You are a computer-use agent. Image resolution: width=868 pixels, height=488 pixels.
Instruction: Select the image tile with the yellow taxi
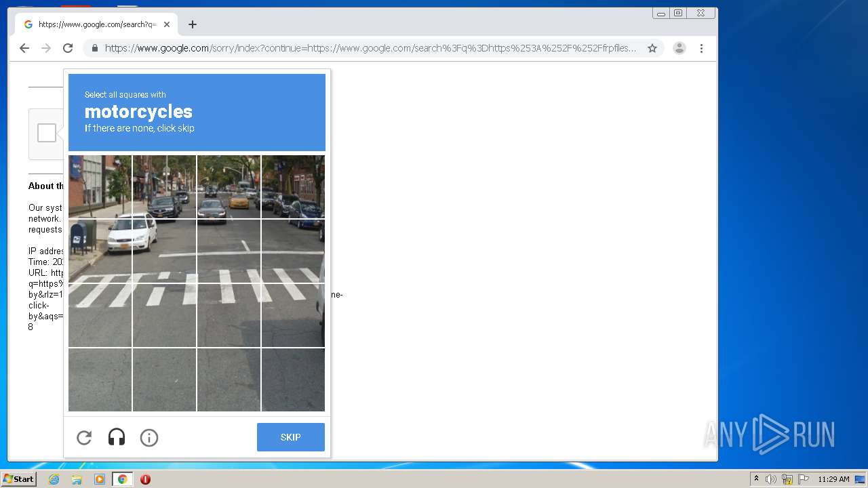pyautogui.click(x=229, y=187)
